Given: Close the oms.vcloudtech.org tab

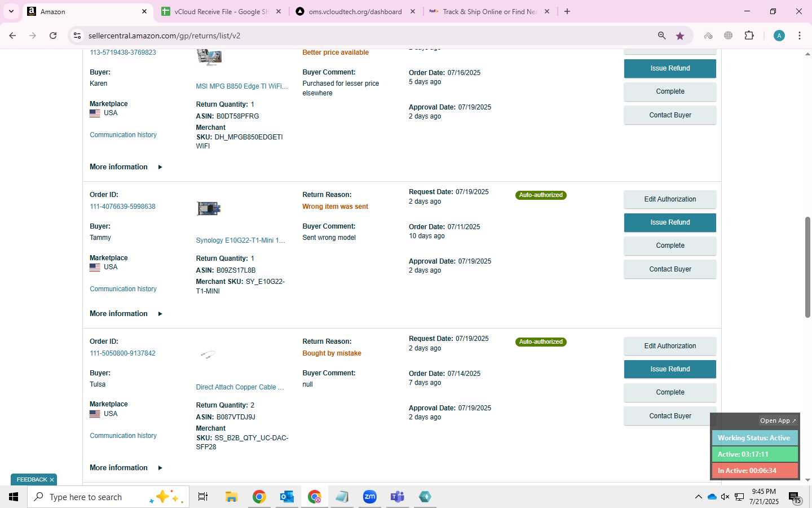Looking at the screenshot, I should tap(413, 11).
